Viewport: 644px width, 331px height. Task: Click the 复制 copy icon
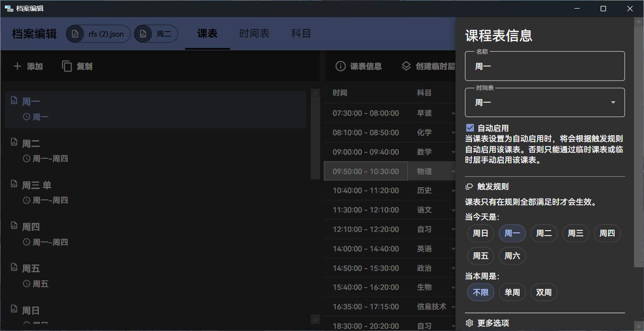tap(67, 66)
